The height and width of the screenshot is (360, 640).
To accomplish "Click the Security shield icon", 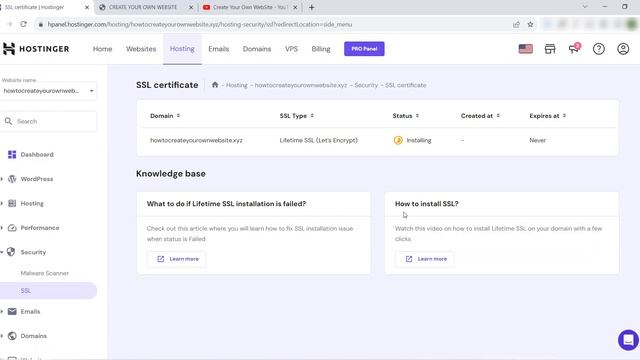I will click(11, 252).
